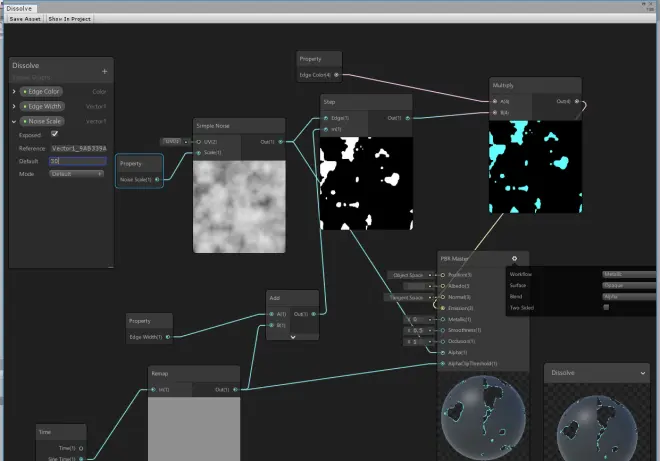Screen dimensions: 660x461
Task: Expand the Edge Color property row
Action: [14, 91]
